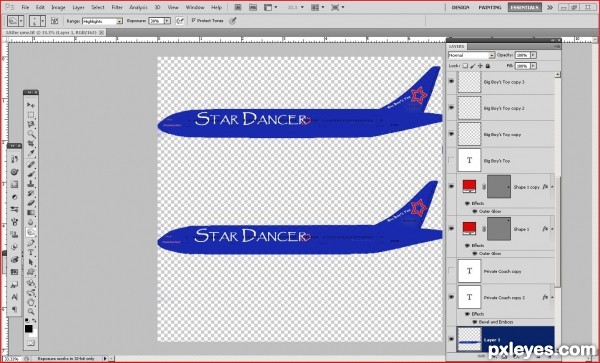Open the Opacity slider arrow
Image resolution: width=600 pixels, height=363 pixels.
[533, 55]
